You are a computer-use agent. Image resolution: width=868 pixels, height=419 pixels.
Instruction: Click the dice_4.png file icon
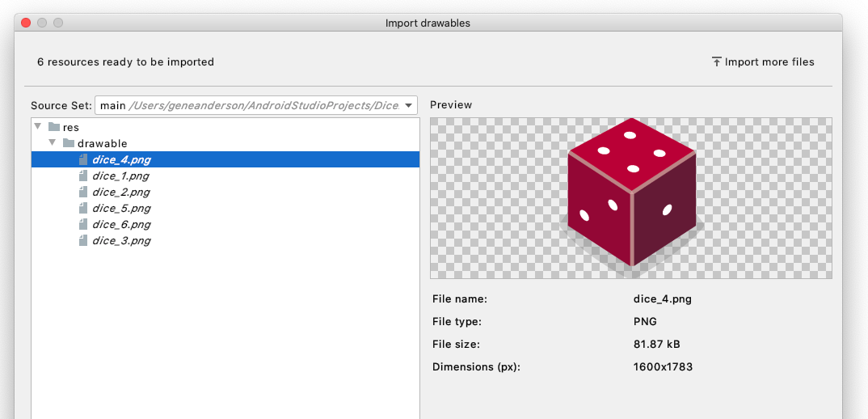point(82,160)
